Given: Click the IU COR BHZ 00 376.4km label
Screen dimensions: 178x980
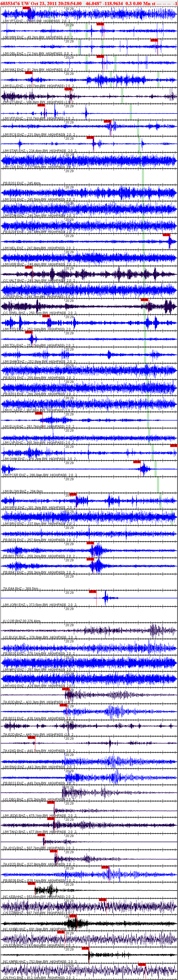Looking at the screenshot, I should pyautogui.click(x=21, y=621).
